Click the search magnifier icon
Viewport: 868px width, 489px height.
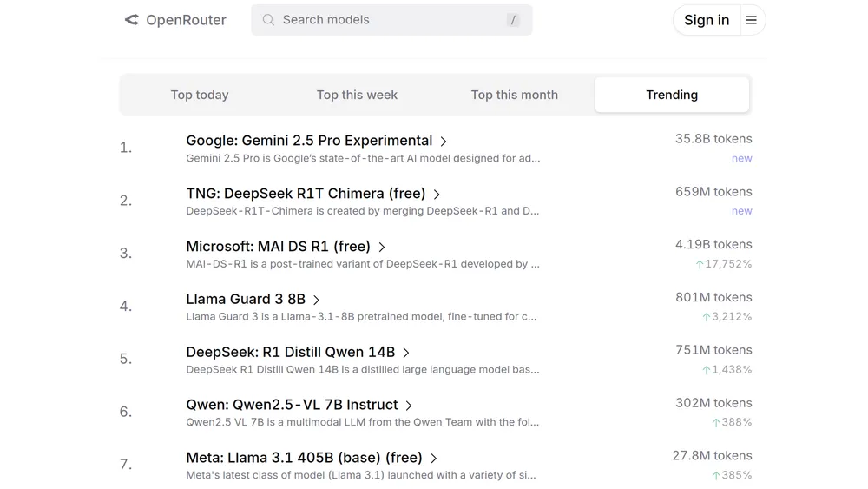268,20
